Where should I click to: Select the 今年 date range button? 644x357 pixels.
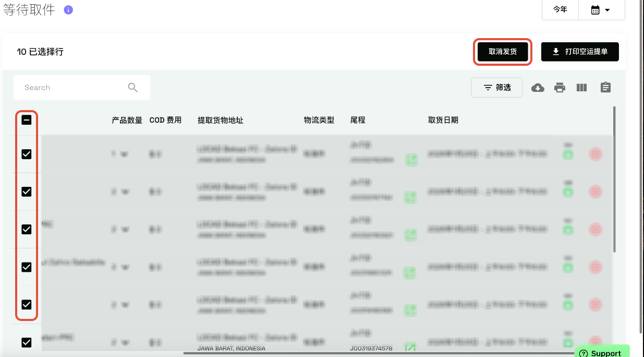click(560, 9)
